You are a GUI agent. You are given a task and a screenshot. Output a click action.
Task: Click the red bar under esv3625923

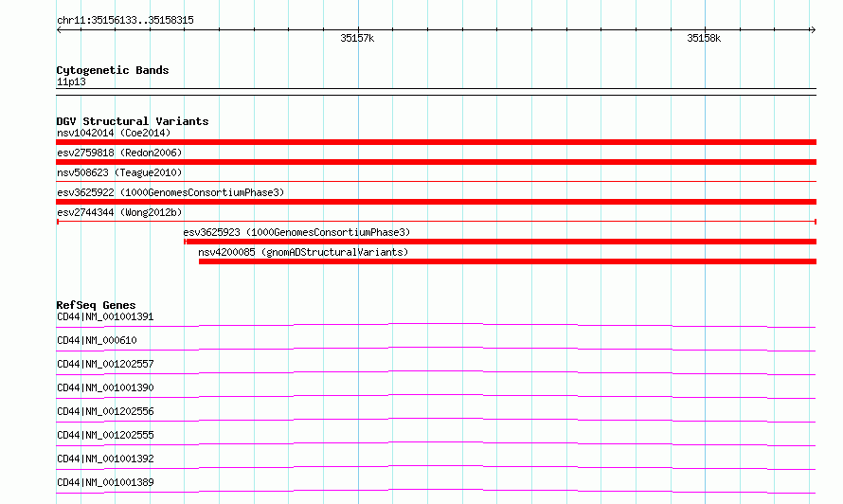click(x=500, y=242)
